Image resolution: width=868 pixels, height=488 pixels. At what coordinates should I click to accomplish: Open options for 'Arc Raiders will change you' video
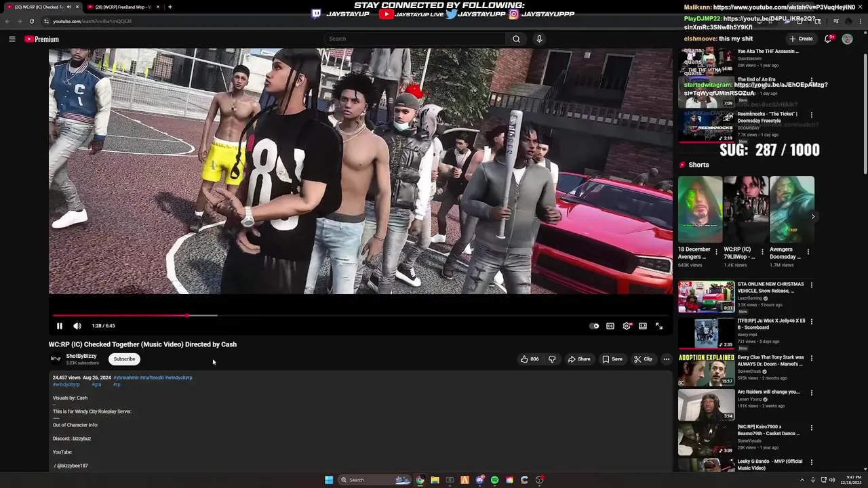[x=811, y=392]
